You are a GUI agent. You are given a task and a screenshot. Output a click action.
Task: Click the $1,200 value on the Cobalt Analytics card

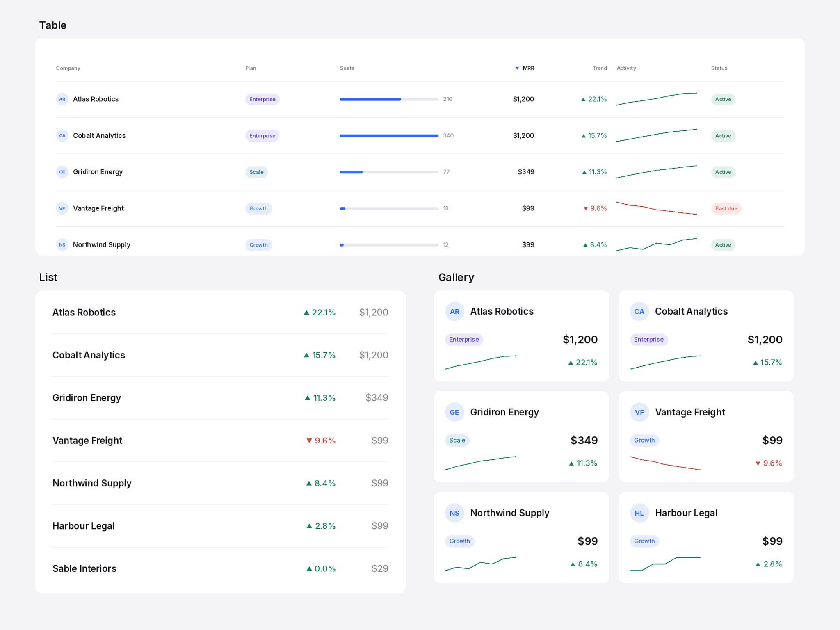pyautogui.click(x=765, y=340)
